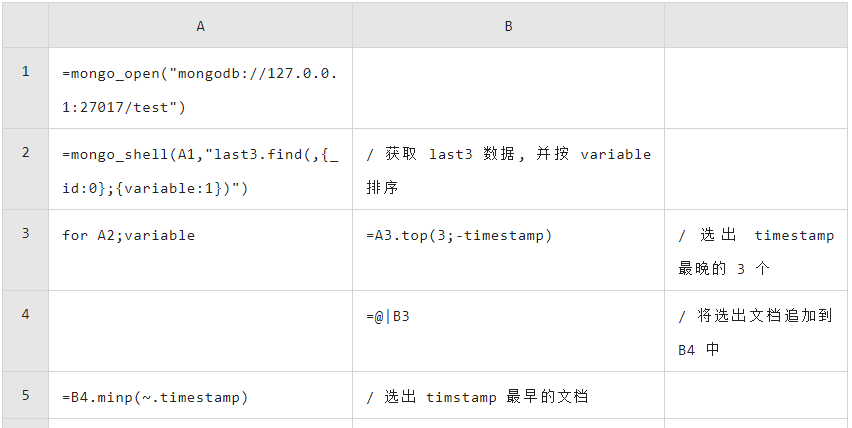The image size is (852, 428).
Task: Click cell A2 with mongo_shell formula
Action: pyautogui.click(x=201, y=169)
